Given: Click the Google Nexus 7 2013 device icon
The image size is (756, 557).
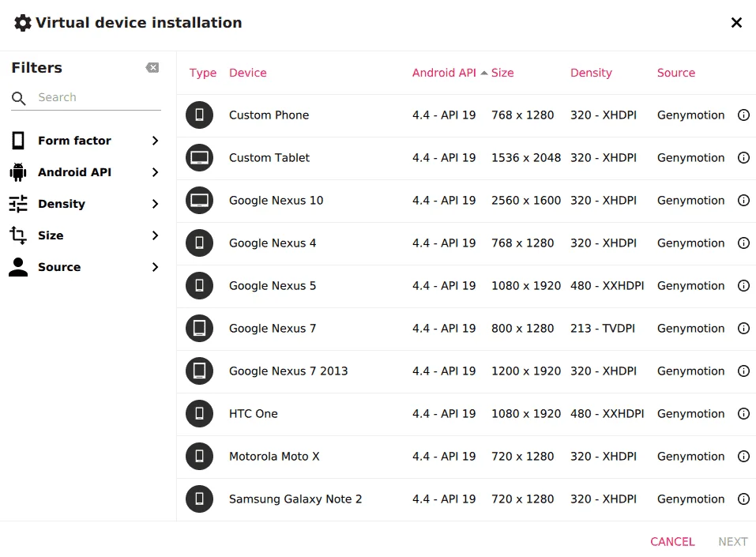Looking at the screenshot, I should click(x=199, y=371).
